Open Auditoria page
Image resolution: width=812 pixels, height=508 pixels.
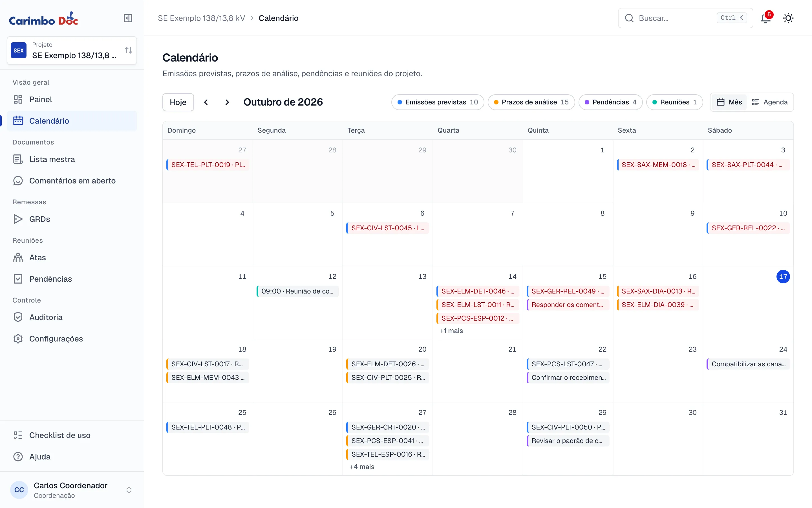coord(72,317)
